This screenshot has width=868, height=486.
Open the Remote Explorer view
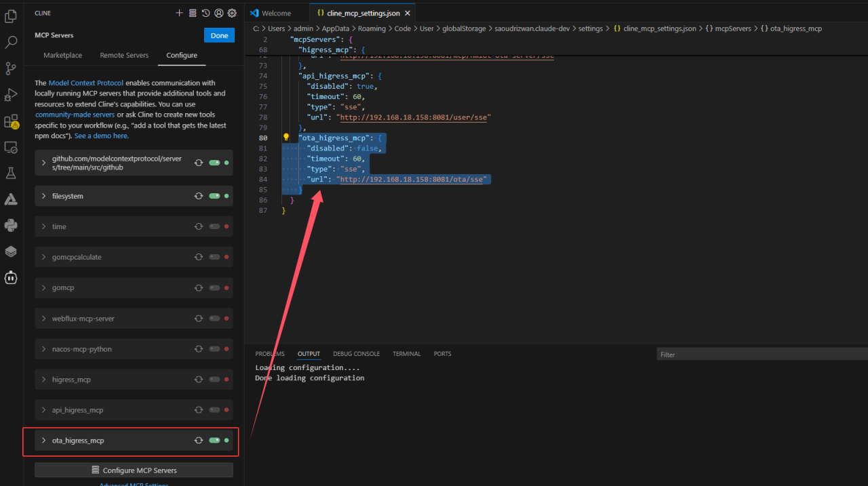pos(11,147)
